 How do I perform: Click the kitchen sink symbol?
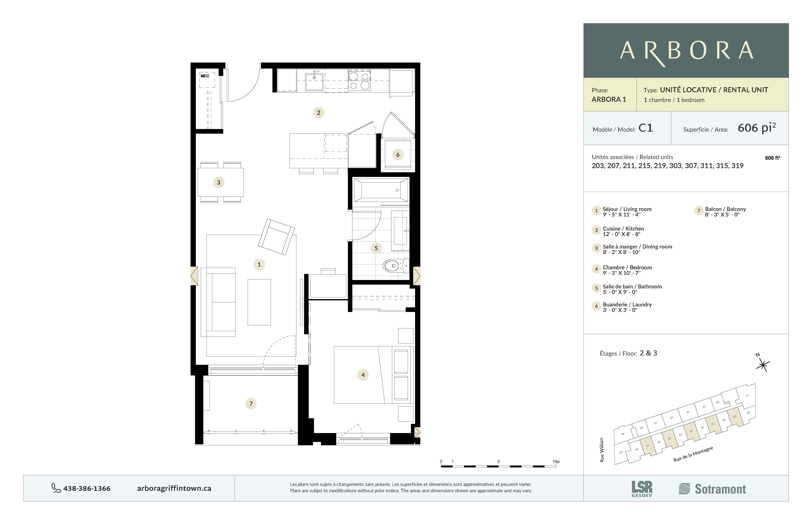[x=314, y=81]
